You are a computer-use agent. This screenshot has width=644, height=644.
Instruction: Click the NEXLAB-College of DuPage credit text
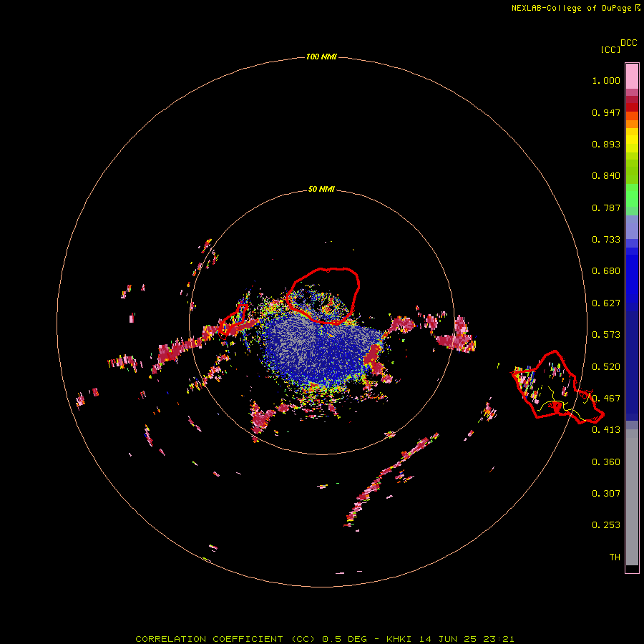[575, 8]
